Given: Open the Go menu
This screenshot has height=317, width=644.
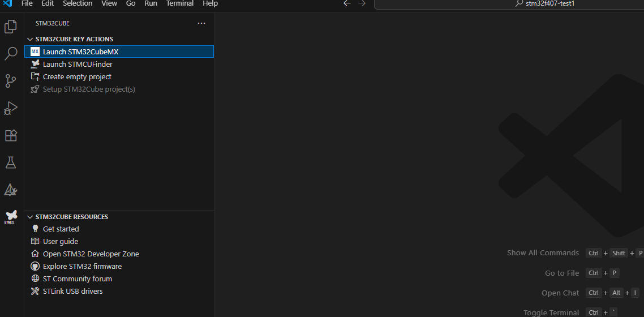Looking at the screenshot, I should (131, 4).
